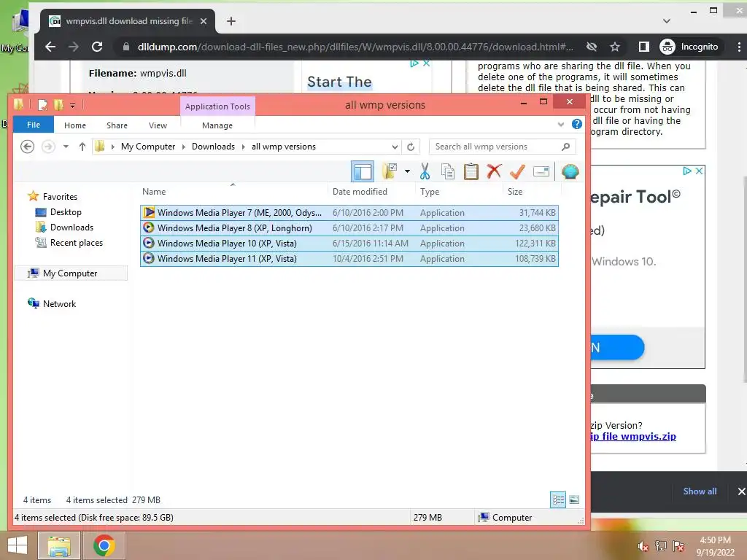Select Windows Media Player 10 (XP, Vista)
The image size is (747, 560).
(349, 244)
